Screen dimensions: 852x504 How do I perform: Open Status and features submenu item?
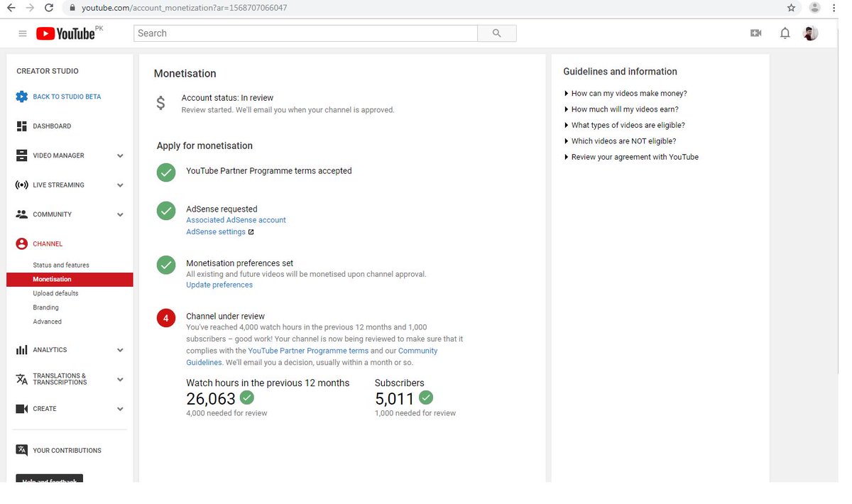click(61, 265)
